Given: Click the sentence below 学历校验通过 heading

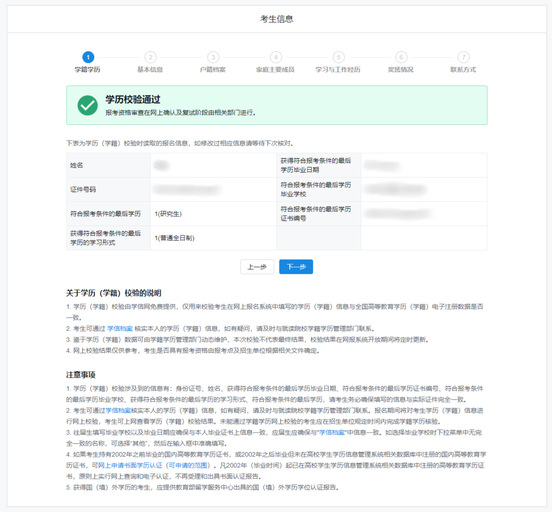Looking at the screenshot, I should click(x=181, y=113).
